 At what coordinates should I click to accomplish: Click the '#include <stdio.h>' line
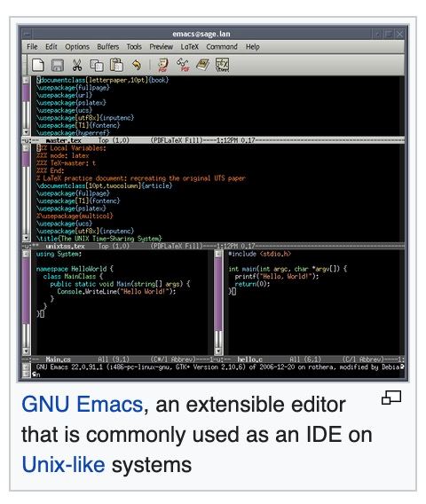(x=260, y=254)
